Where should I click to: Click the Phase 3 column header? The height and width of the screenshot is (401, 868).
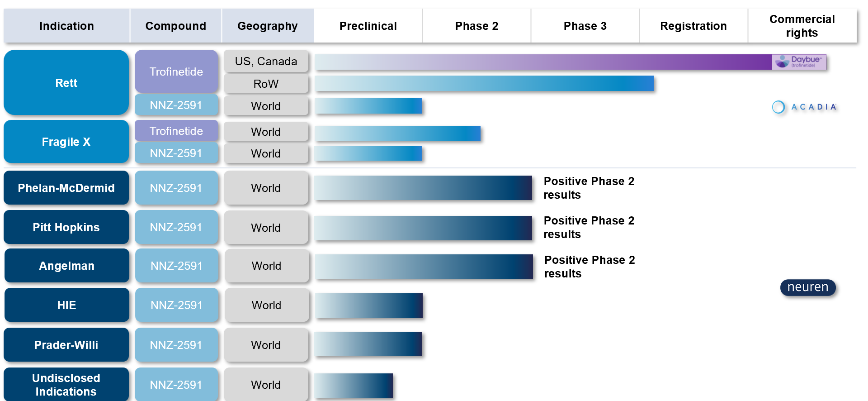585,26
